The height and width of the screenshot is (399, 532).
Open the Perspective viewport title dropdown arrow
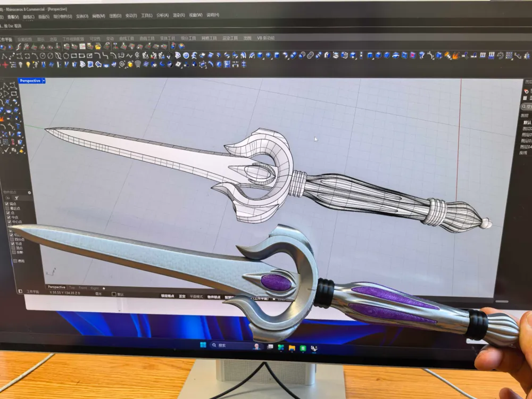[44, 81]
